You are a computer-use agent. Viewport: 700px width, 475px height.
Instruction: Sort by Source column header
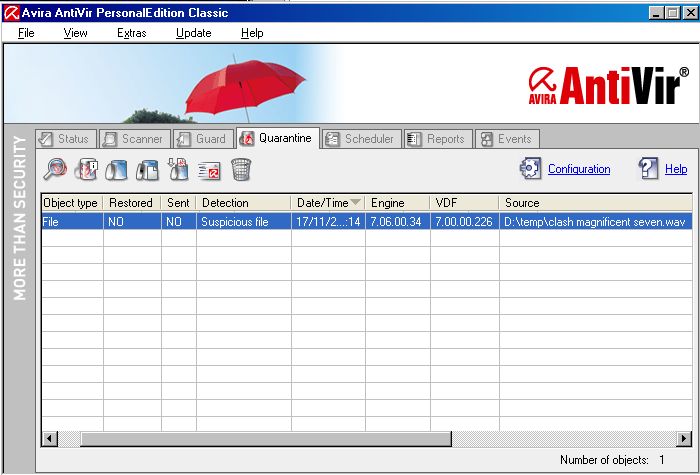pyautogui.click(x=596, y=203)
